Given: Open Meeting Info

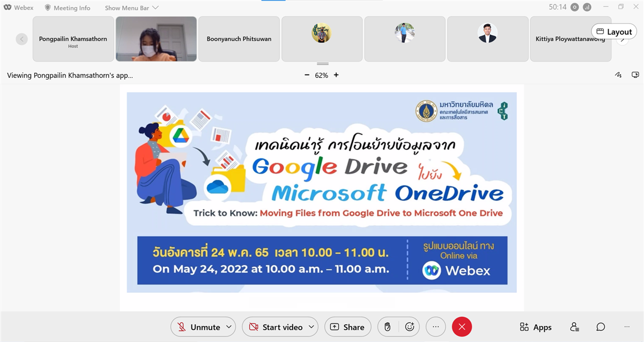Looking at the screenshot, I should pos(67,8).
